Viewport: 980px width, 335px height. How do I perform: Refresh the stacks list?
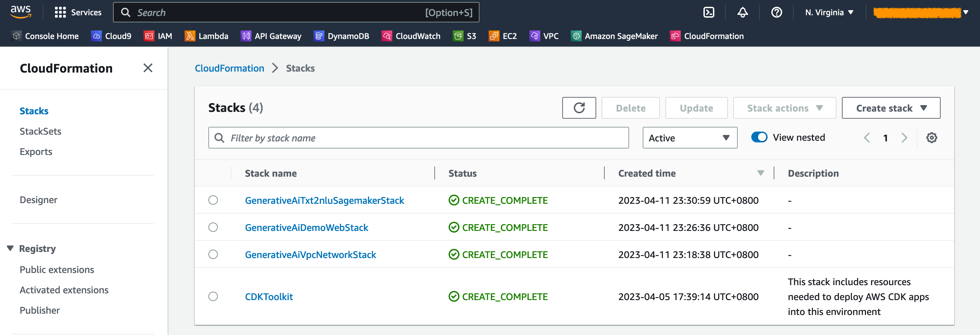[x=579, y=108]
